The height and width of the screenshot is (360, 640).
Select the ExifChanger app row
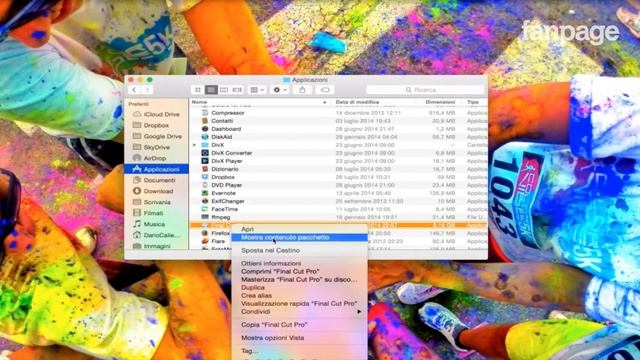click(x=338, y=201)
